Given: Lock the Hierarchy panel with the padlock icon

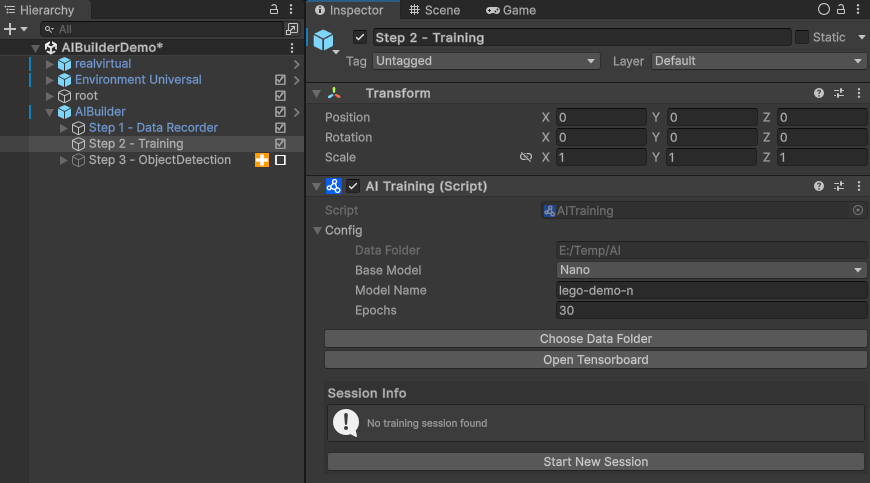Looking at the screenshot, I should [275, 9].
